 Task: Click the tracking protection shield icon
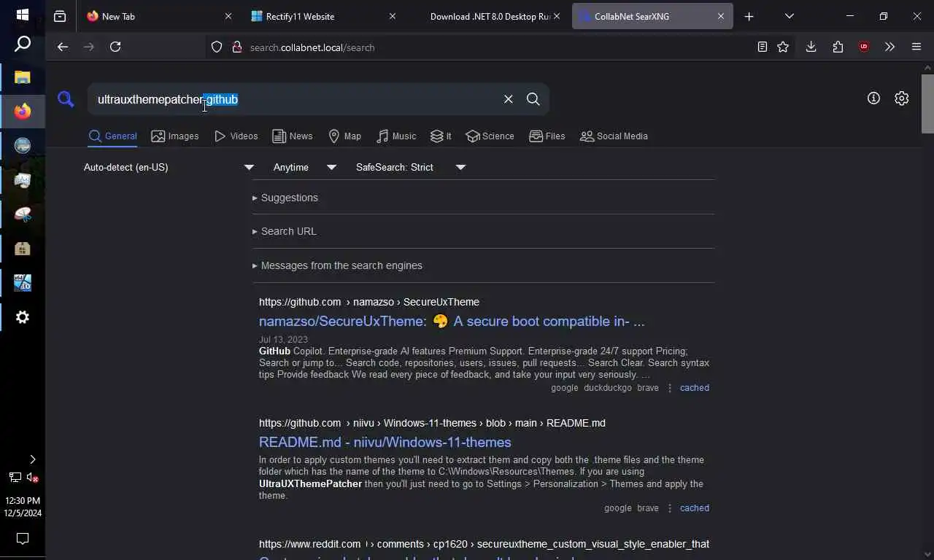217,47
